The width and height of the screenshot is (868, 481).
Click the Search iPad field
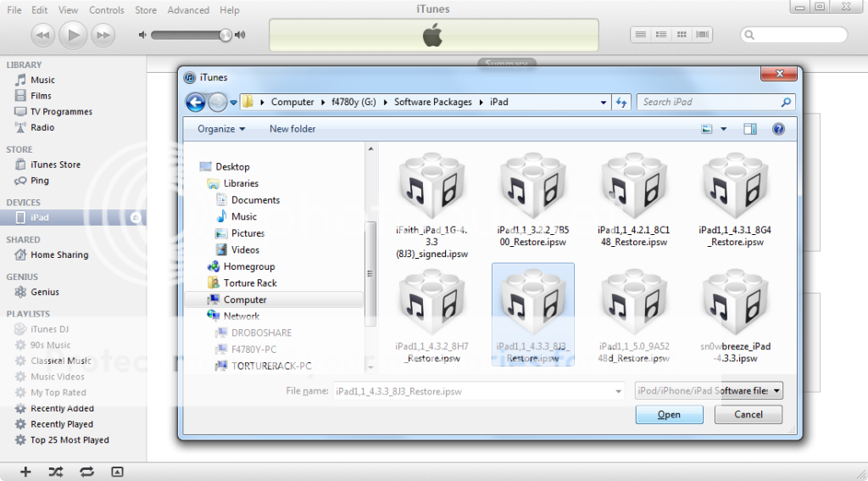[716, 102]
